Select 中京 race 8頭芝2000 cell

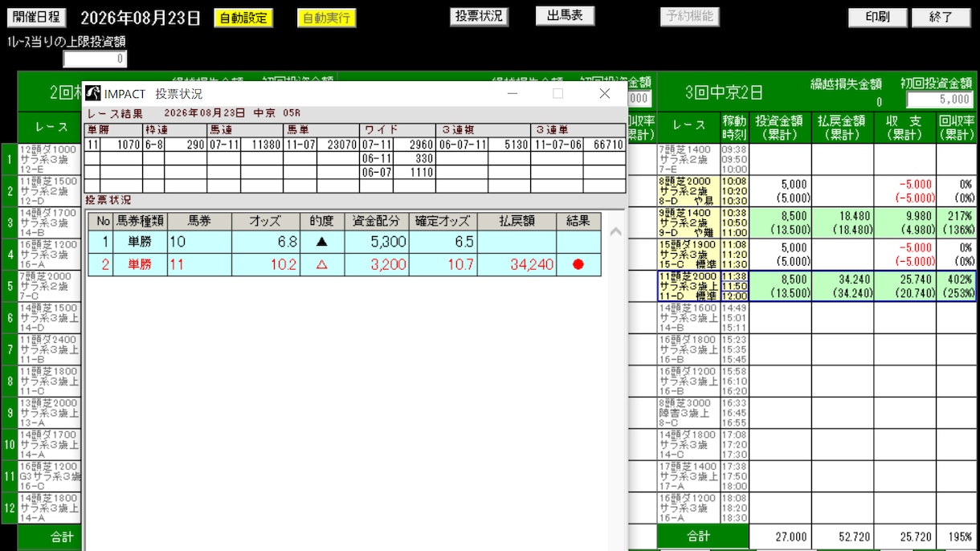[688, 191]
